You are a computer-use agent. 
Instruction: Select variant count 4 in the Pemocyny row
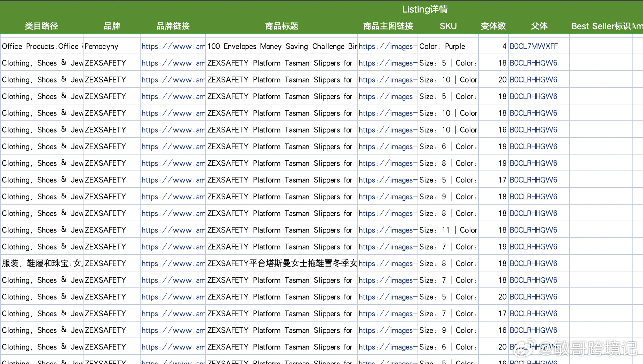[493, 46]
